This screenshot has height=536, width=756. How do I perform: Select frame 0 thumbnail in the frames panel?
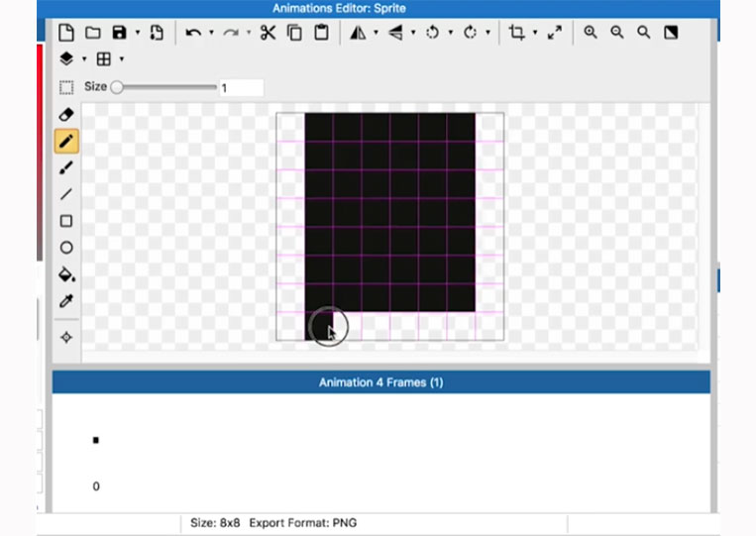coord(96,440)
